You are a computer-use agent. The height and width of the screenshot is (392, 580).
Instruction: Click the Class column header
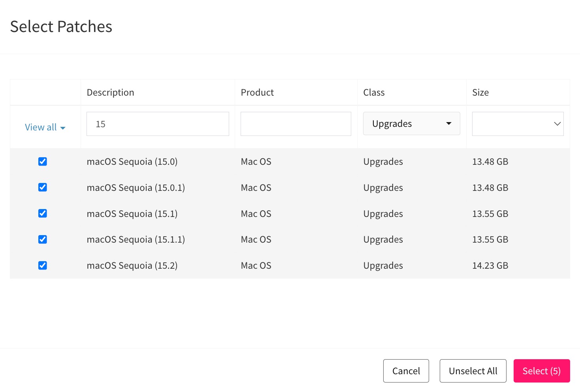point(374,92)
